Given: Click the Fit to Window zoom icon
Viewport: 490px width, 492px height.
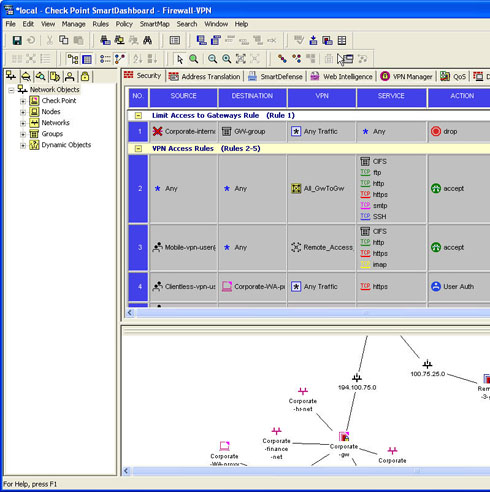Looking at the screenshot, I should point(241,59).
